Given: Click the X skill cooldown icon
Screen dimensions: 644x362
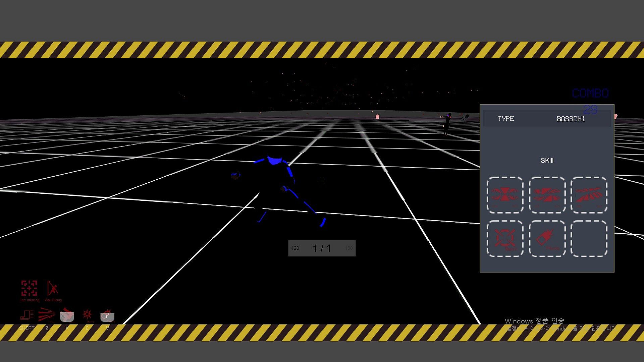Looking at the screenshot, I should point(67,315).
